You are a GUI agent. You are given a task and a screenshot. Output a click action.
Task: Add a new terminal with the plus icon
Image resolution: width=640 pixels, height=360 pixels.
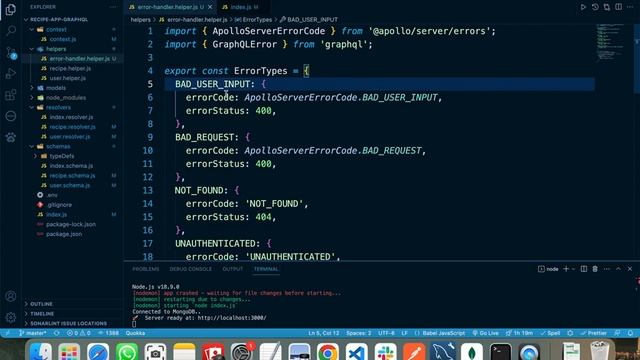(566, 269)
